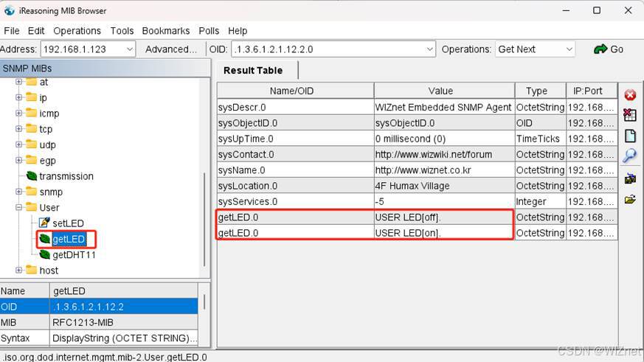Click the WIZnet Embedded SNMP Agent value cell

pyautogui.click(x=444, y=107)
